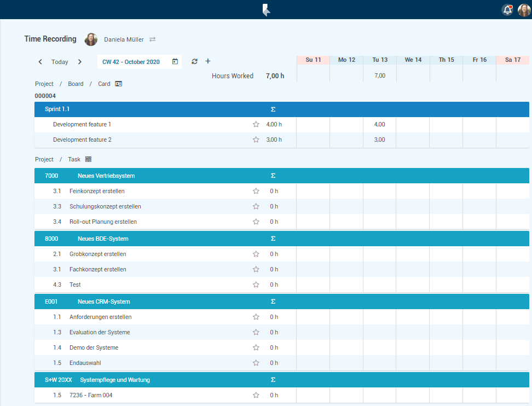Toggle favorite star for Endauswahl
Screen dimensions: 532x406
click(x=256, y=363)
